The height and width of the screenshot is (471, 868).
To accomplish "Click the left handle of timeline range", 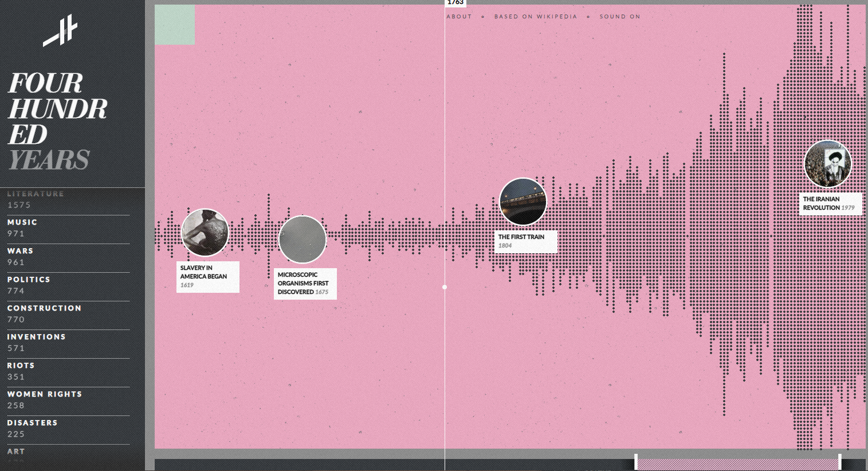I will (635, 462).
